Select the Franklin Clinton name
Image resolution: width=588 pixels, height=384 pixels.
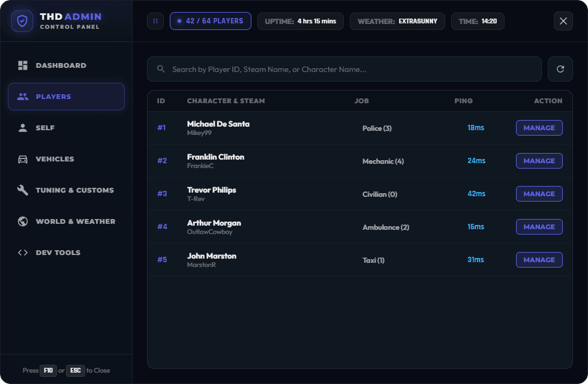tap(215, 157)
